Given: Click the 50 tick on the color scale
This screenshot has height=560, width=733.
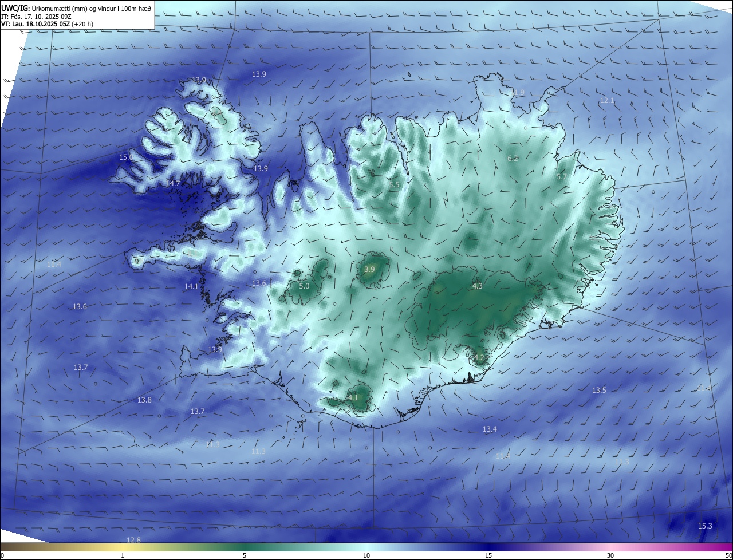Looking at the screenshot, I should tap(729, 555).
